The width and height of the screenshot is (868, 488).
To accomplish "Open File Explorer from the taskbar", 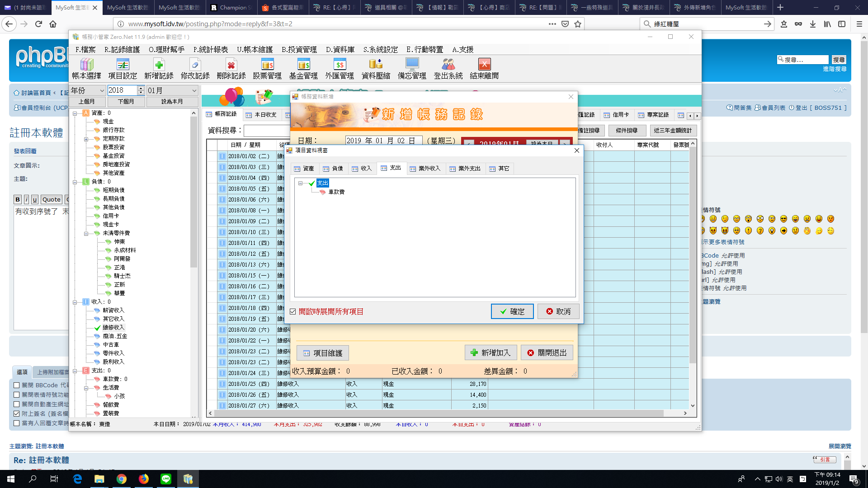I will click(x=99, y=479).
